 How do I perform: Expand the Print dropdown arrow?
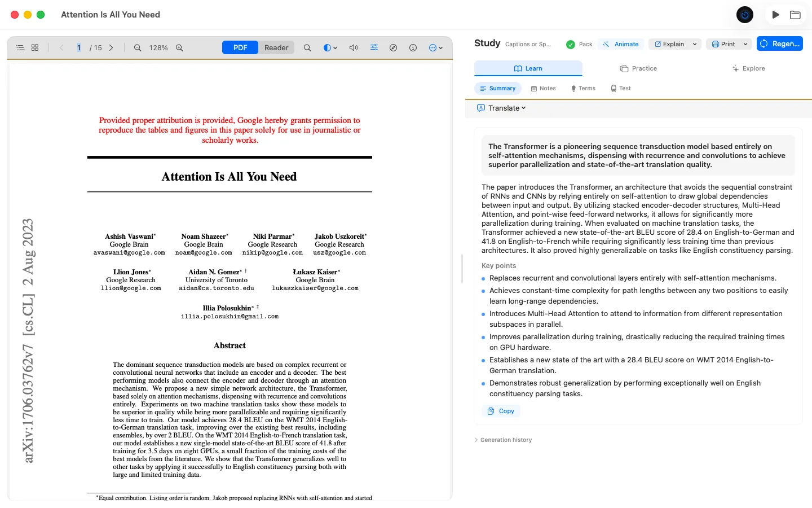(745, 44)
